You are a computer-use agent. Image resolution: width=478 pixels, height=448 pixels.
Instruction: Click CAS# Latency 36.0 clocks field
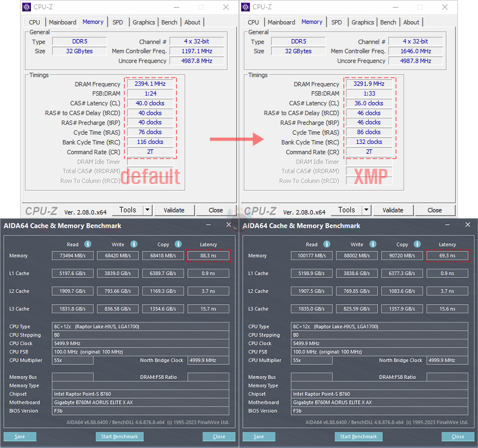click(x=369, y=103)
